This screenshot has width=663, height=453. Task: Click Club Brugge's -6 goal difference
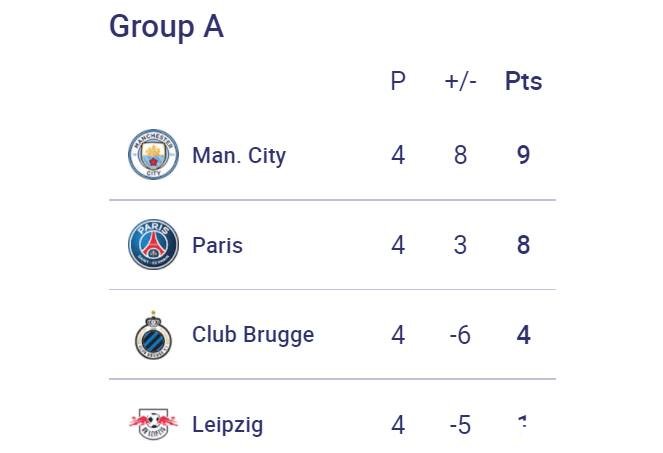[x=459, y=335]
